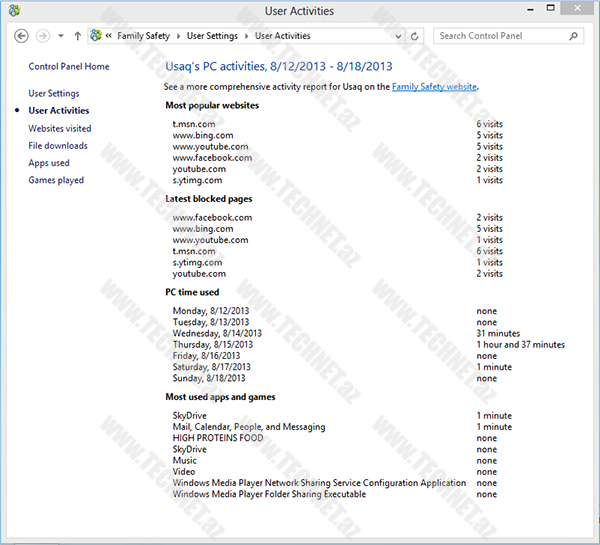Open the Games played report
Screen dimensions: 600x545
point(56,180)
